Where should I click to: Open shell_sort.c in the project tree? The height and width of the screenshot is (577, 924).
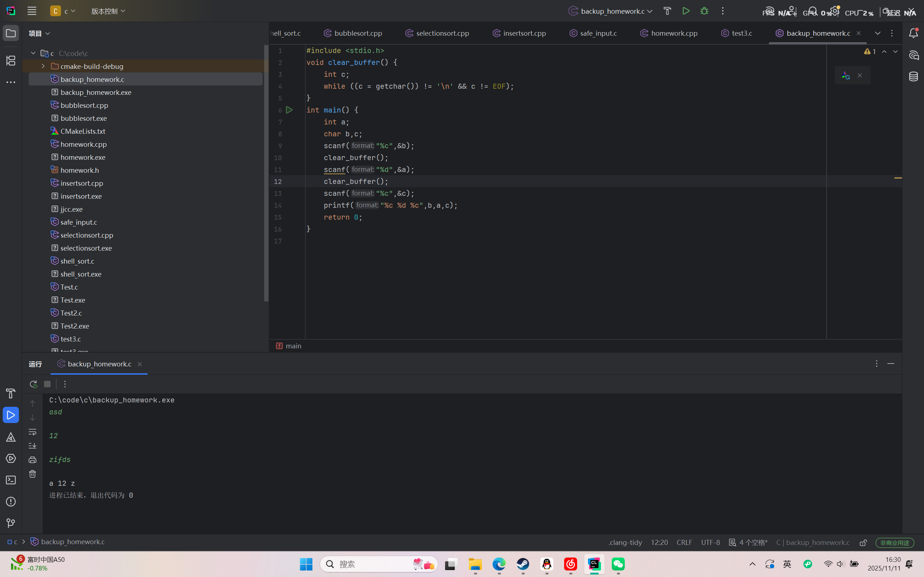(77, 261)
